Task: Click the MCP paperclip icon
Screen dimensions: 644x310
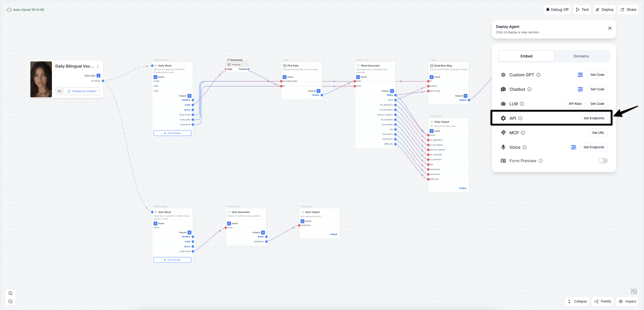Action: pos(503,132)
